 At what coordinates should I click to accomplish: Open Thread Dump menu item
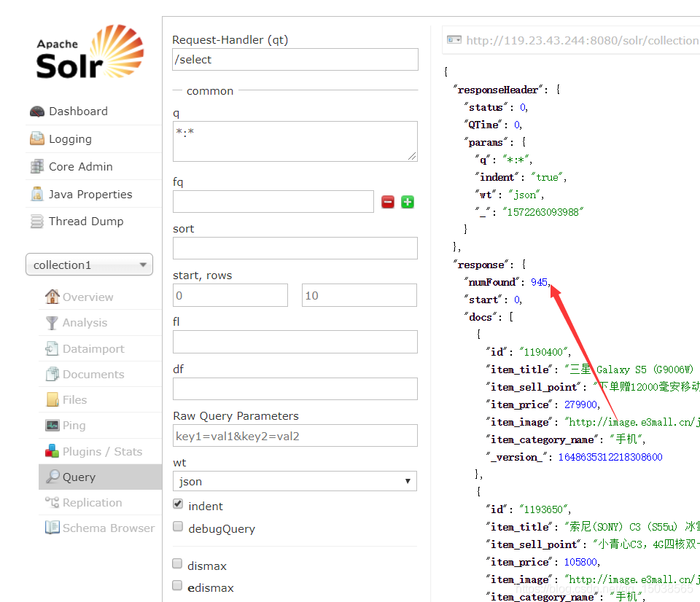tap(86, 222)
